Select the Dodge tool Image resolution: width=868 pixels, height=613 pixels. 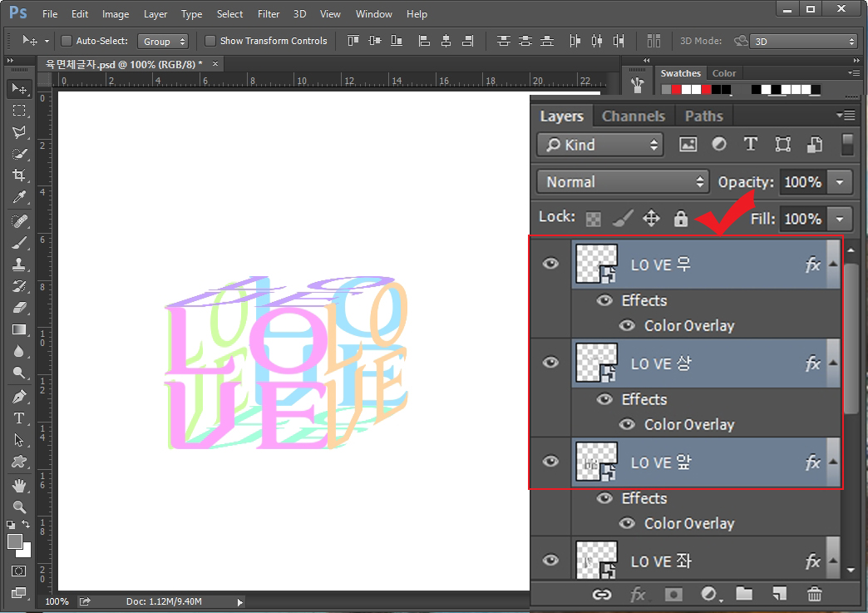coord(19,373)
